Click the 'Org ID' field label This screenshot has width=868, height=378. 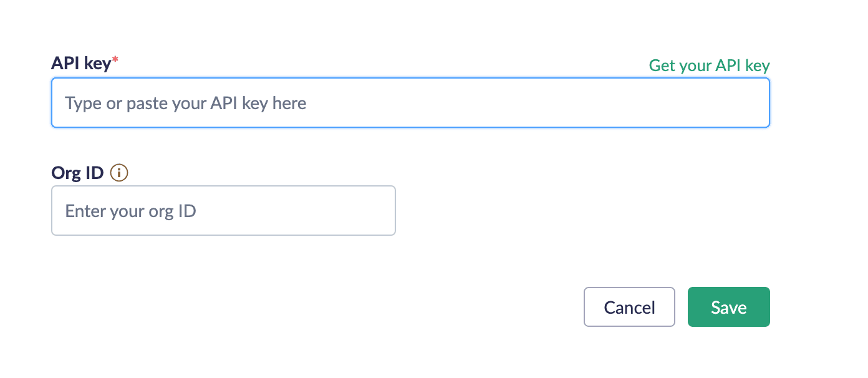click(77, 173)
